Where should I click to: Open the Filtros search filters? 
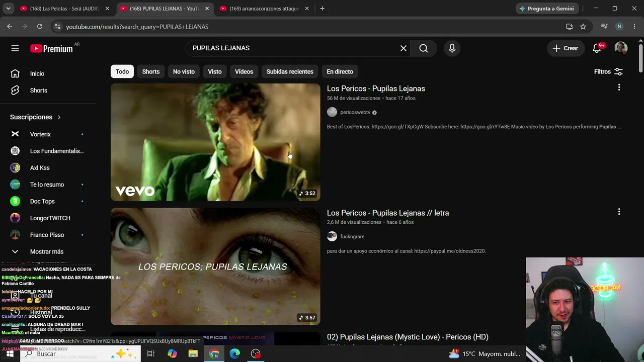608,72
